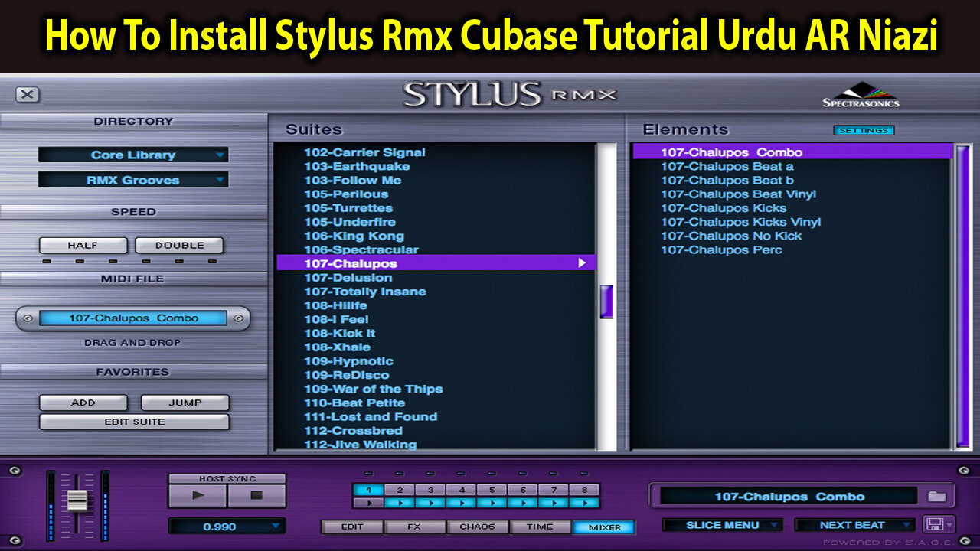Click the 107-Chalupos Combo MIDI file field

tap(133, 318)
